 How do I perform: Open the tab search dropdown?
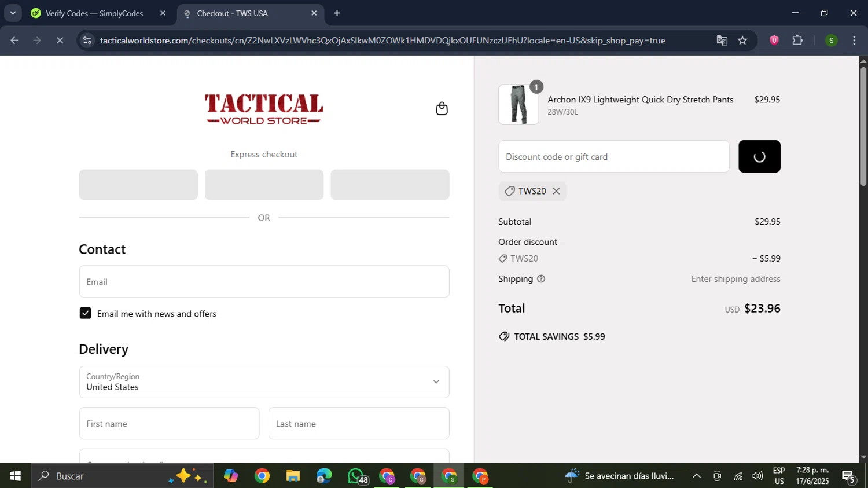coord(13,13)
